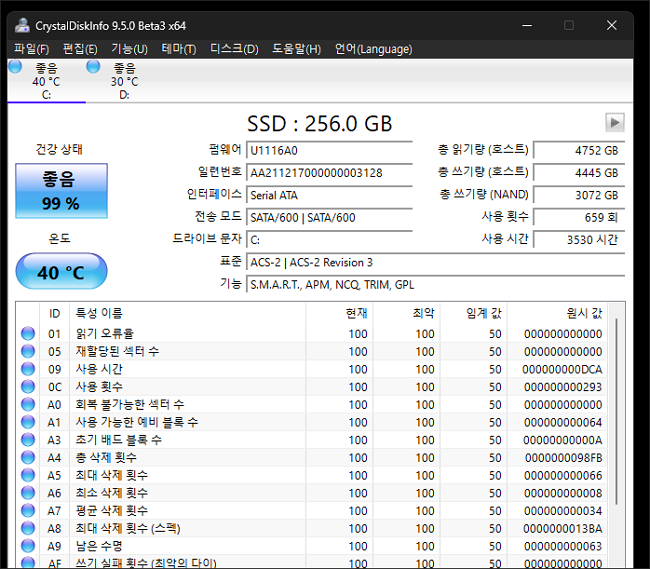Select the 평균 삭제 횟수 row

point(312,511)
